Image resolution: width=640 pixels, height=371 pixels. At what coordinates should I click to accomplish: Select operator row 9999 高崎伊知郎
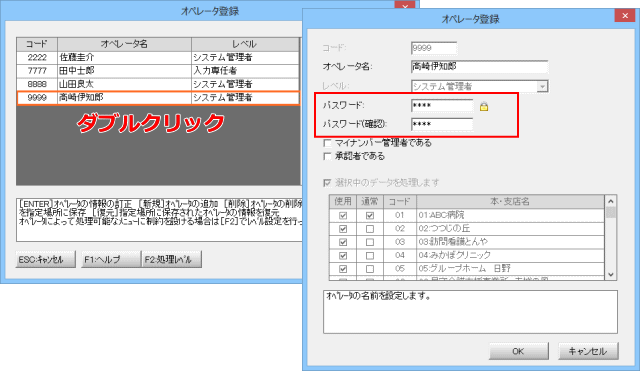(158, 98)
